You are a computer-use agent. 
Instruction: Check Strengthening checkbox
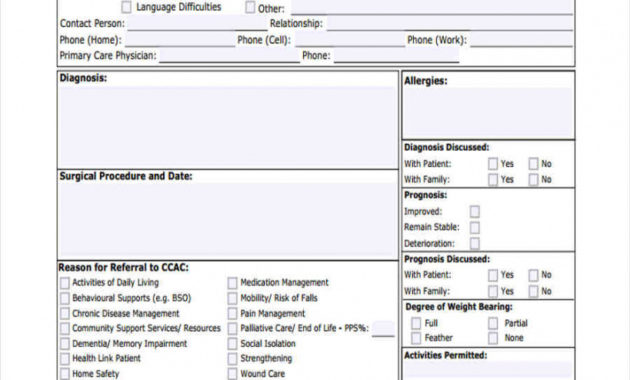(232, 359)
